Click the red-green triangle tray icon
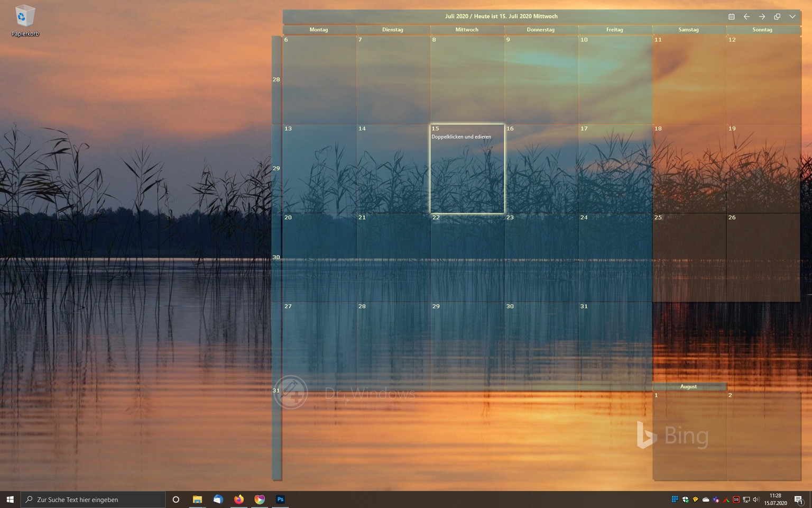The image size is (812, 508). [x=726, y=500]
